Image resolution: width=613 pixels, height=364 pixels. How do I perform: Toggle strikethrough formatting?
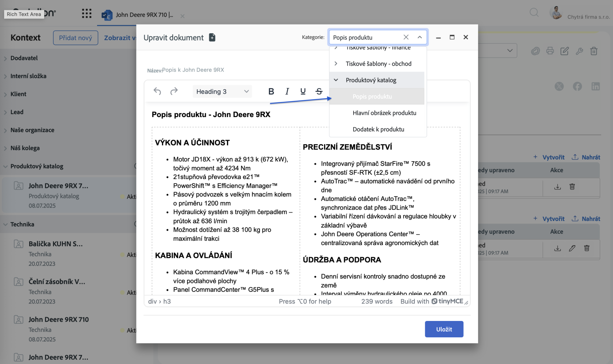tap(319, 91)
